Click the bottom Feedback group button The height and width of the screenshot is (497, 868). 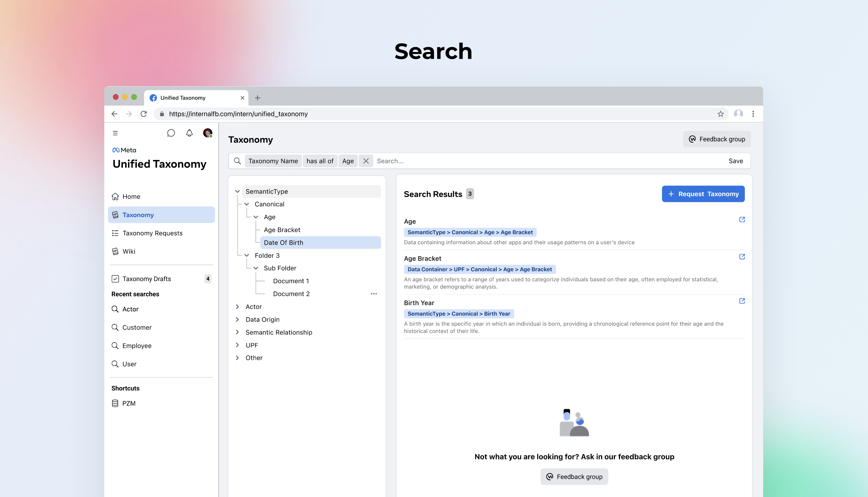[x=574, y=477]
